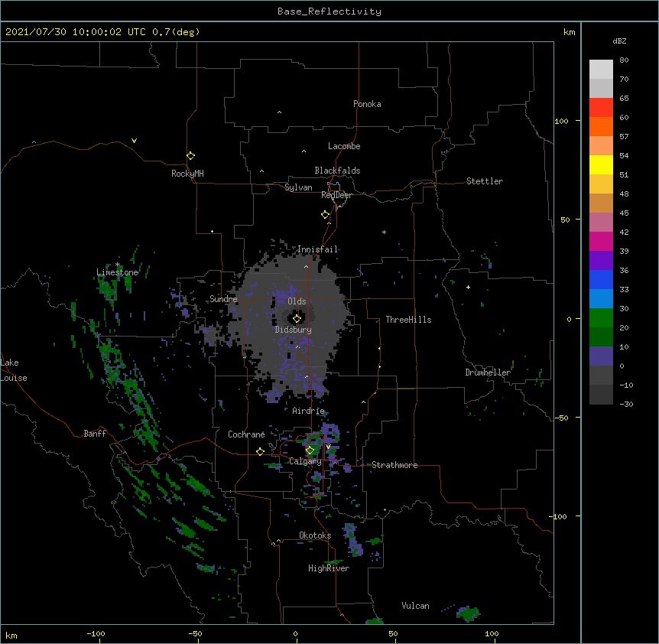Click the Sylvan label on the map
Screen dimensions: 659x644
tap(298, 187)
